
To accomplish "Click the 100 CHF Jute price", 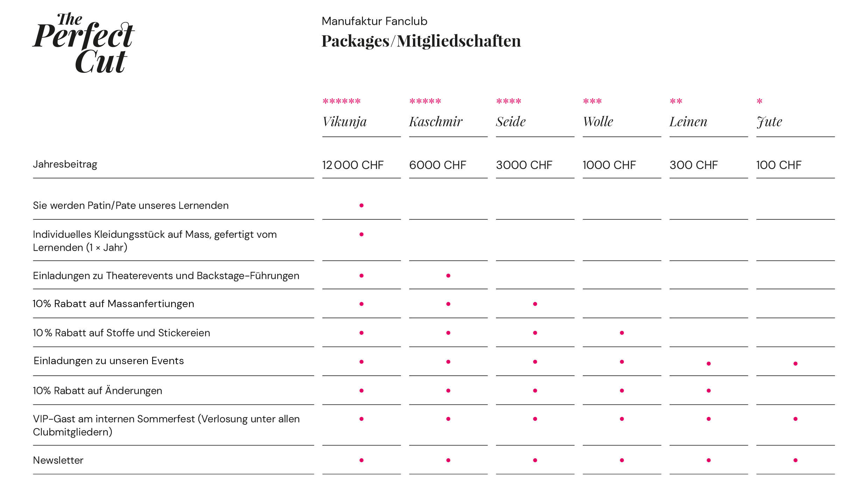I will [x=778, y=165].
